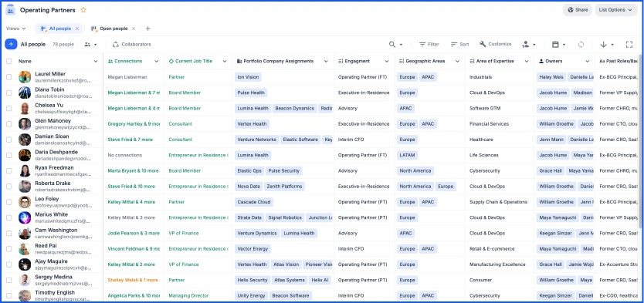Viewport: 644px width, 303px height.
Task: Click the Operating Partners list icon
Action: [x=10, y=10]
